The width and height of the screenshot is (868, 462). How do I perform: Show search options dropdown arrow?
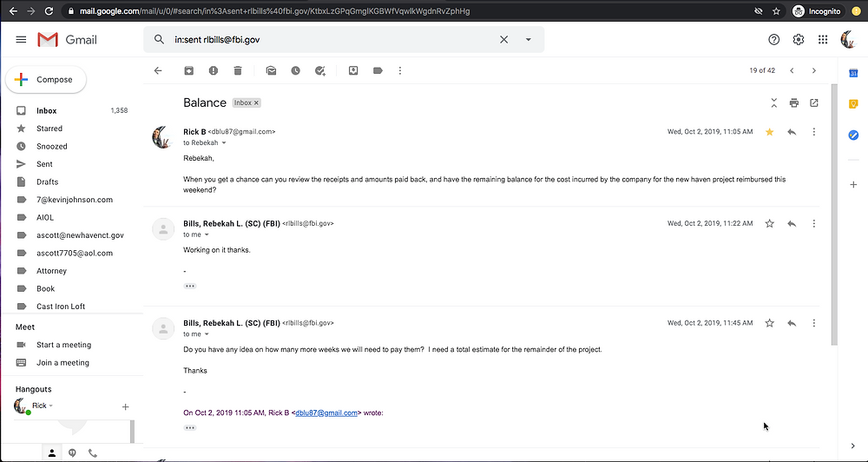point(528,39)
